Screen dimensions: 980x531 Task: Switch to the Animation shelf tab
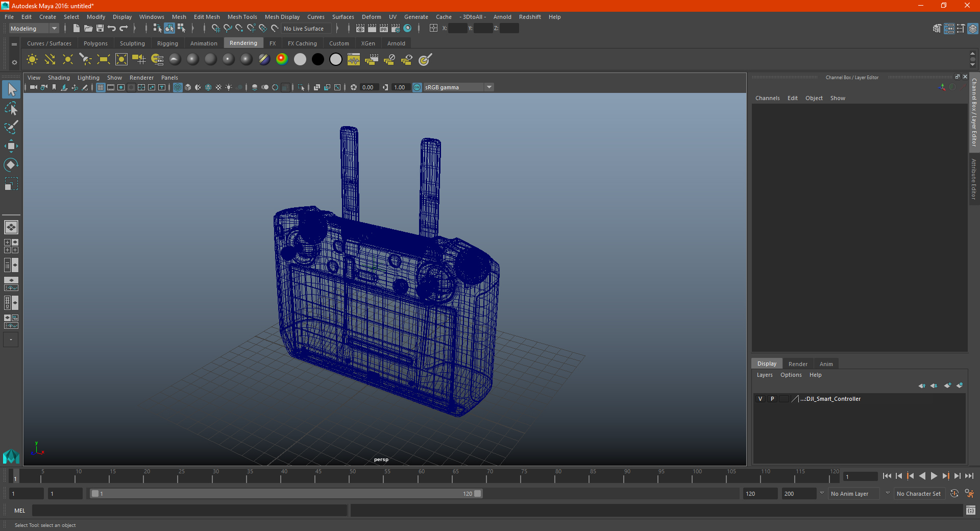(204, 43)
